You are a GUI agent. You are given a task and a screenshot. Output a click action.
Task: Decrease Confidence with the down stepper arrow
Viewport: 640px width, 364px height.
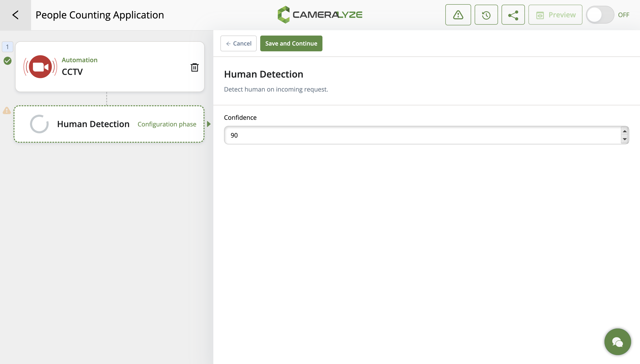pos(624,139)
